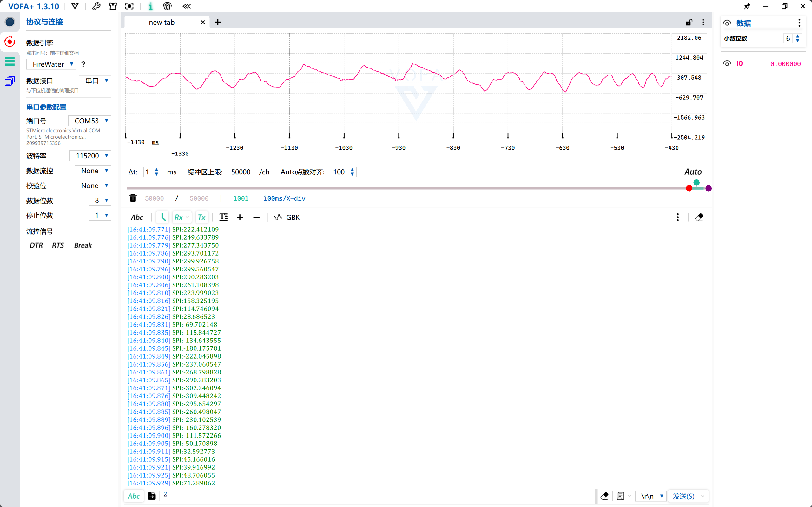
Task: Open data panel three-dot menu
Action: (799, 23)
